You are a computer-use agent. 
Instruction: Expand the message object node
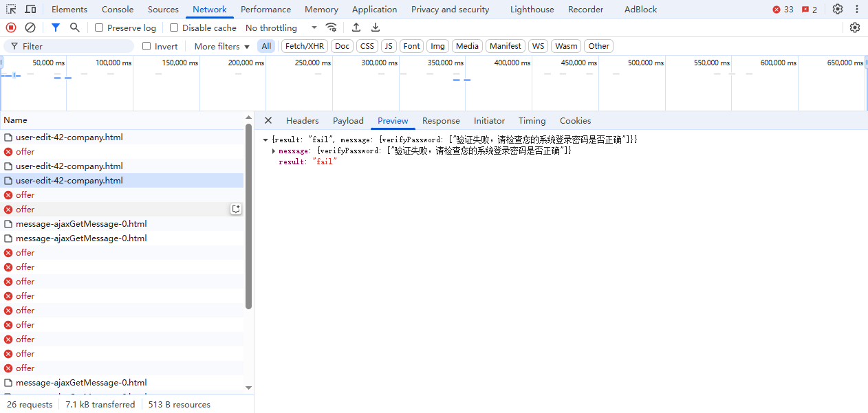[274, 150]
